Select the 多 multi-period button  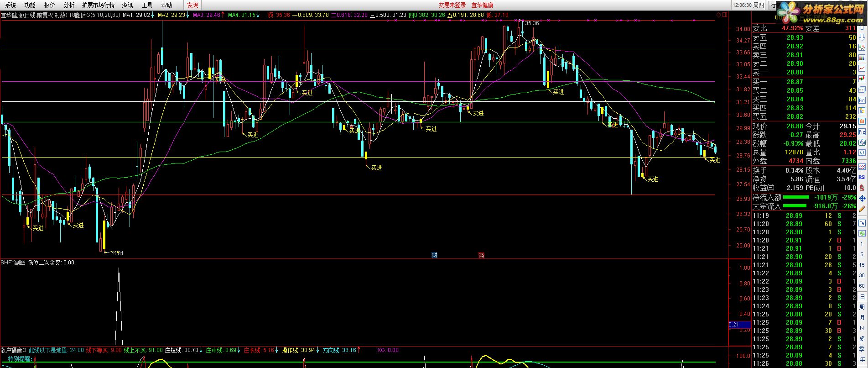(862, 339)
